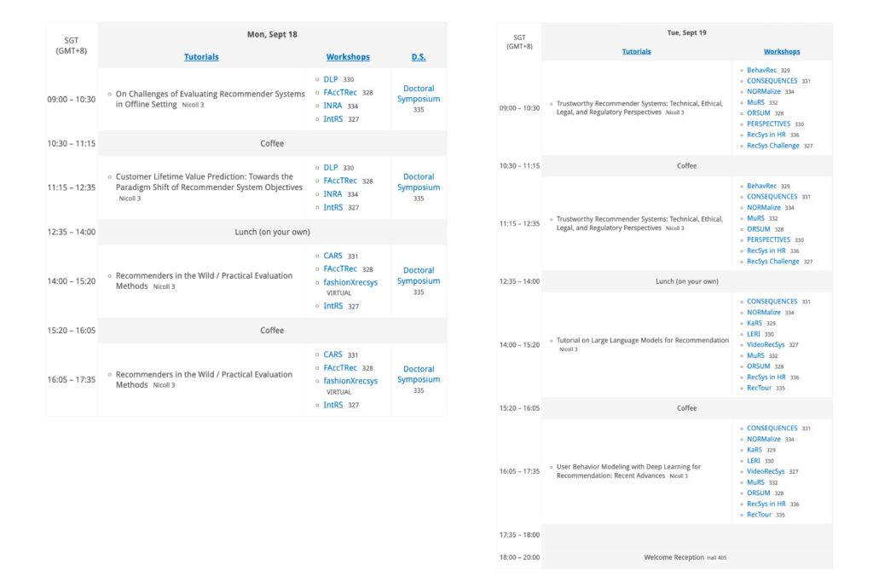873x588 pixels.
Task: Open KaRS workshop in Tuesday 14:00 slot
Action: 754,323
